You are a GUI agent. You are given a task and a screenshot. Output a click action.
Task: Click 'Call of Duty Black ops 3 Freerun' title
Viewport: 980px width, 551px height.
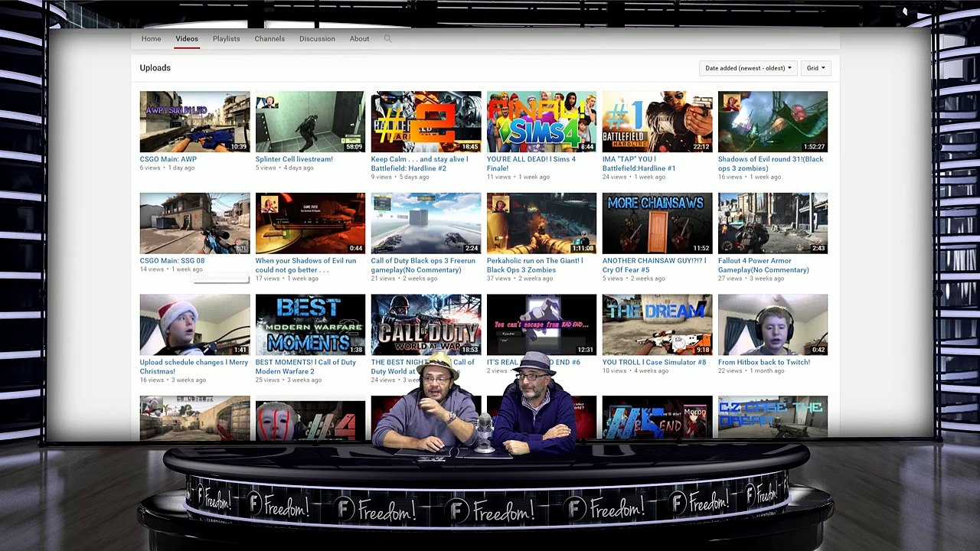pyautogui.click(x=423, y=266)
